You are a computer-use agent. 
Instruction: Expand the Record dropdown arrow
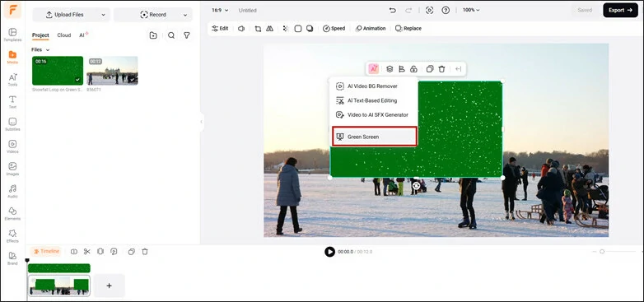pyautogui.click(x=185, y=15)
